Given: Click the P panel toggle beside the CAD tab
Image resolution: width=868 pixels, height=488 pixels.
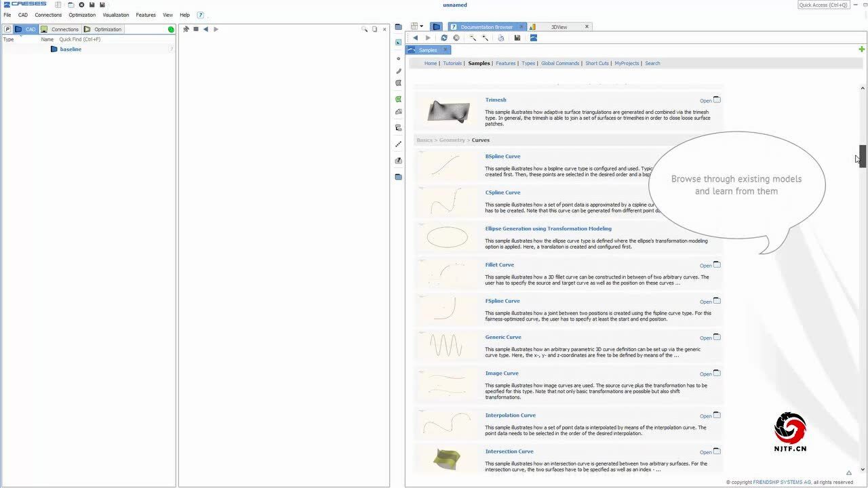Looking at the screenshot, I should tap(7, 29).
